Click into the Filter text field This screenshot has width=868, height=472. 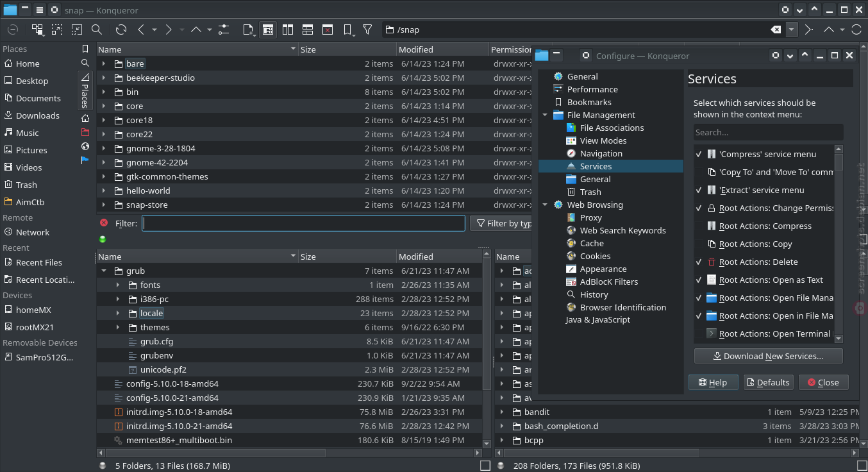pyautogui.click(x=303, y=223)
